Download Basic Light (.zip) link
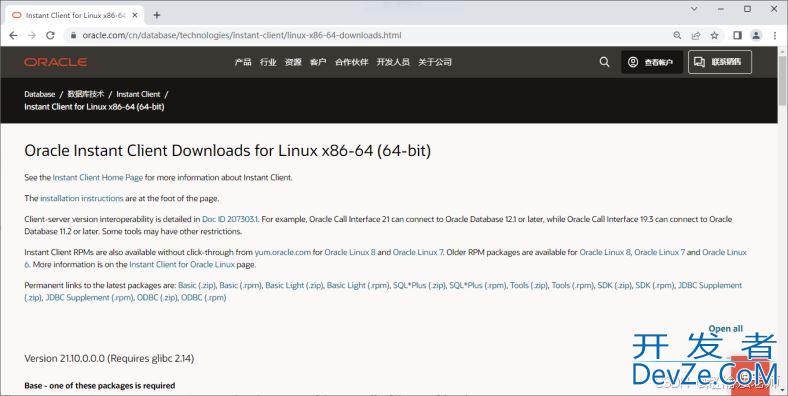Image resolution: width=788 pixels, height=396 pixels. pyautogui.click(x=294, y=285)
